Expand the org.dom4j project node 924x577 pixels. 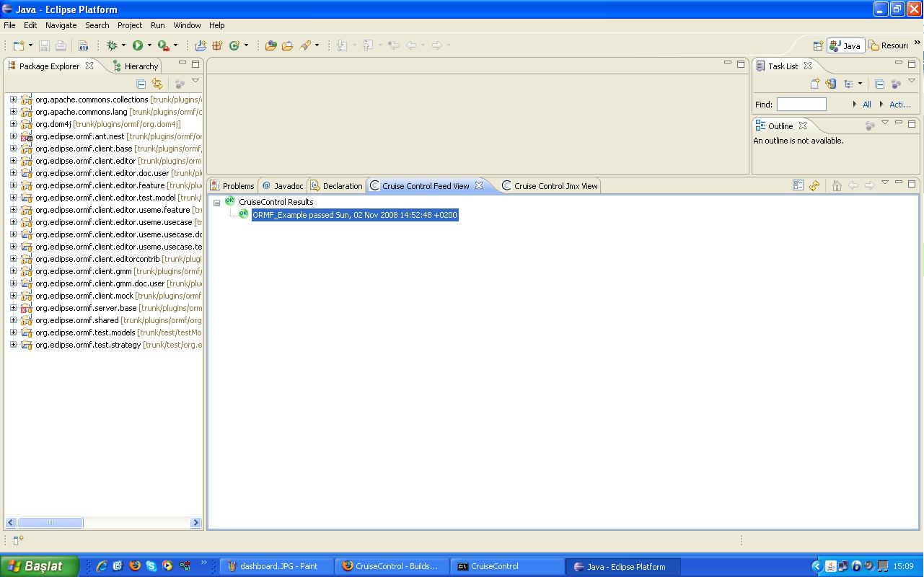[x=13, y=124]
